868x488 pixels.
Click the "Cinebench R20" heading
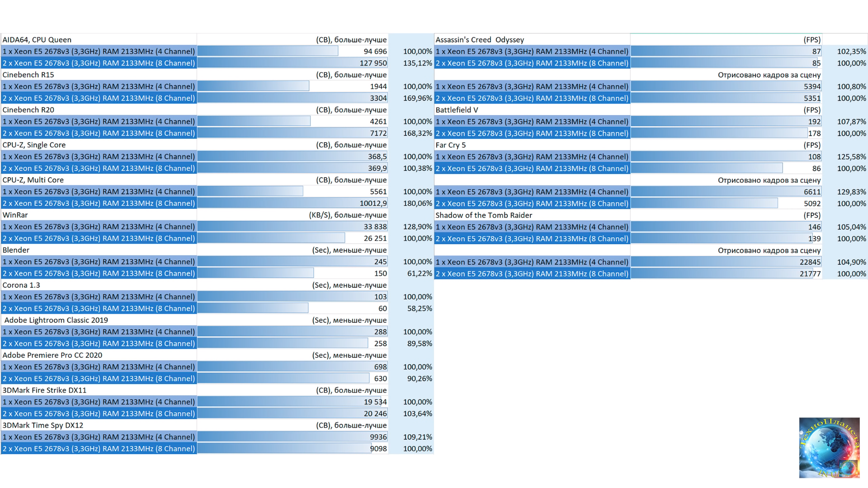click(28, 110)
